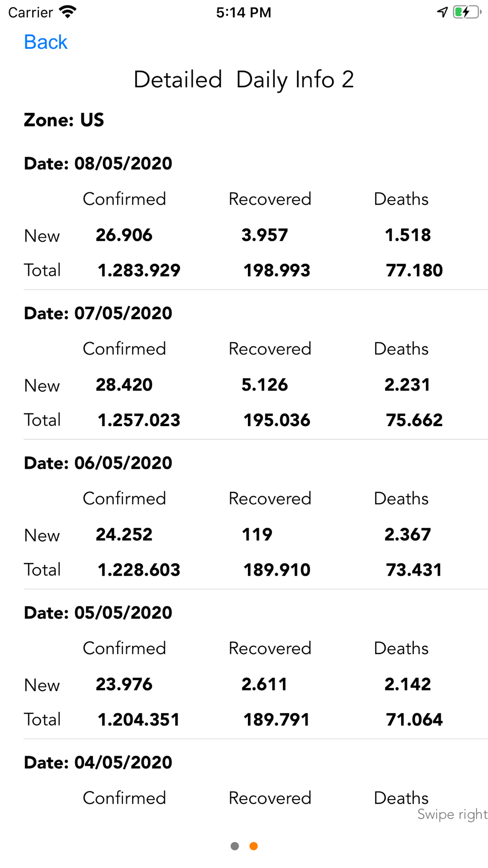Select the Date: 04/05/2020 header
488x868 pixels.
98,763
